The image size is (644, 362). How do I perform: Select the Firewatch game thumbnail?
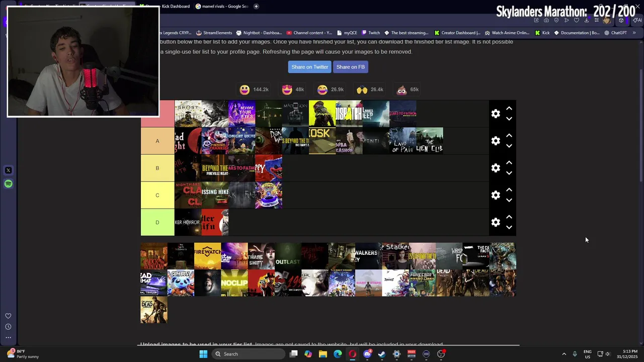[x=208, y=256]
